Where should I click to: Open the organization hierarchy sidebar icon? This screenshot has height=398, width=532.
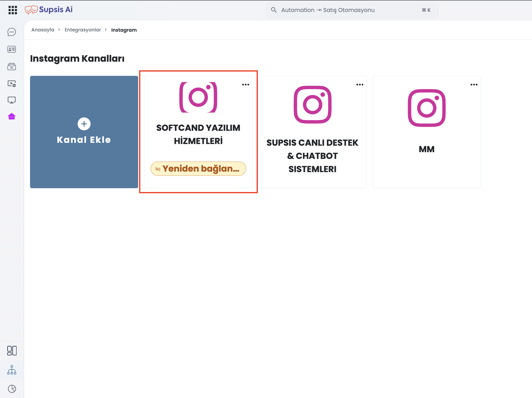tap(12, 370)
